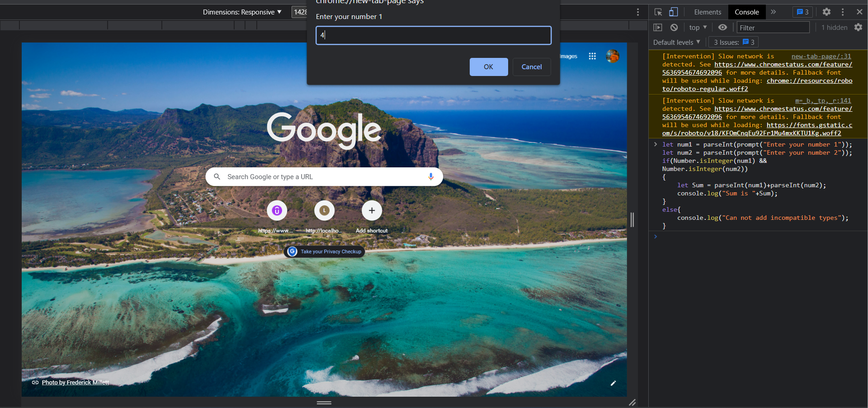Viewport: 868px width, 408px height.
Task: Clear the console
Action: tap(674, 28)
